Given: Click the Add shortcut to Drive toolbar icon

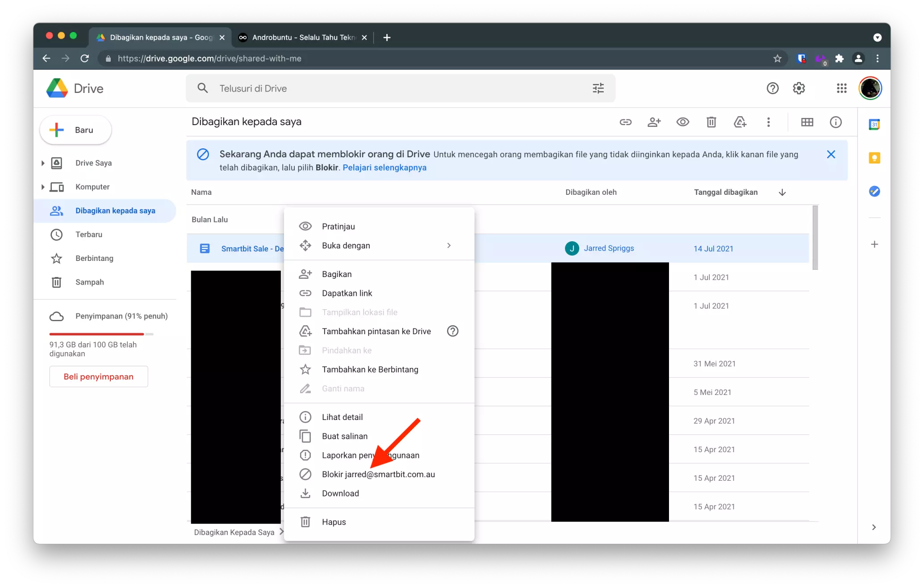Looking at the screenshot, I should pos(740,122).
